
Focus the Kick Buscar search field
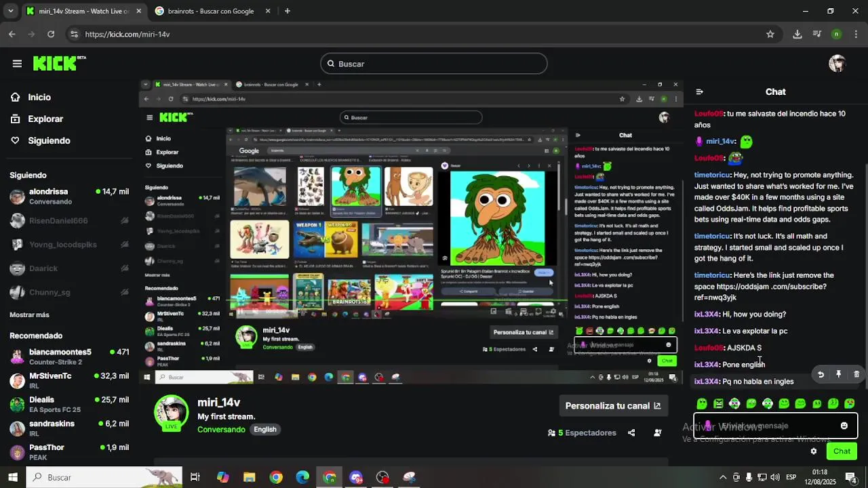click(434, 64)
